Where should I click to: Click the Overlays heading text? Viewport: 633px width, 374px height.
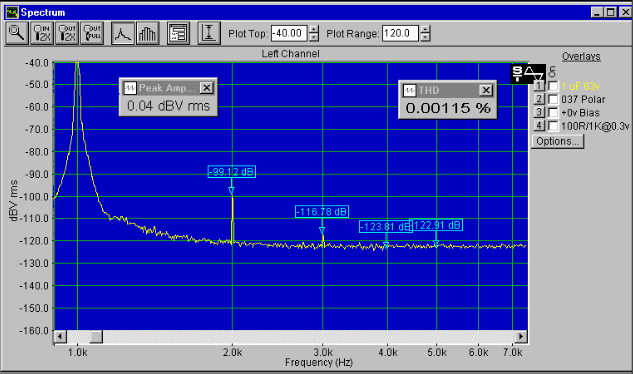click(581, 57)
